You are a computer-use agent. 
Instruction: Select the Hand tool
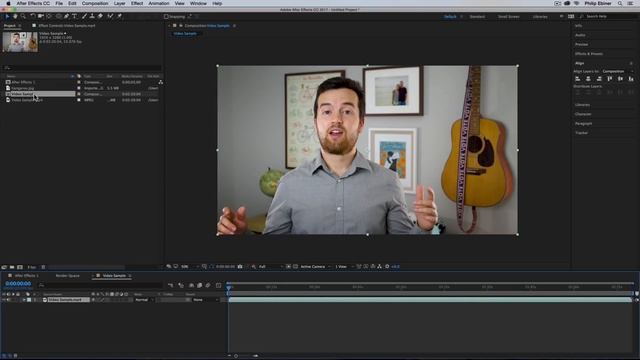click(15, 16)
